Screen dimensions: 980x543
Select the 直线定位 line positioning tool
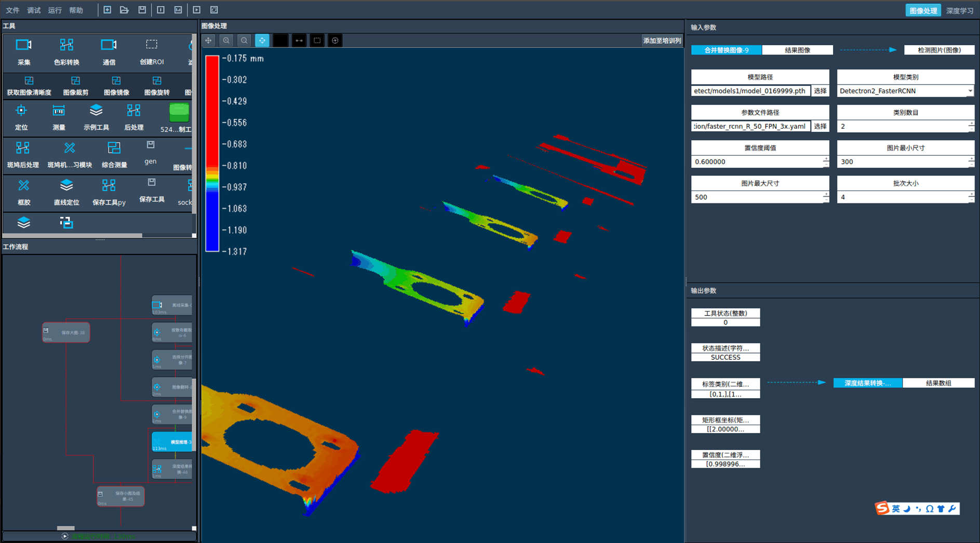[66, 192]
